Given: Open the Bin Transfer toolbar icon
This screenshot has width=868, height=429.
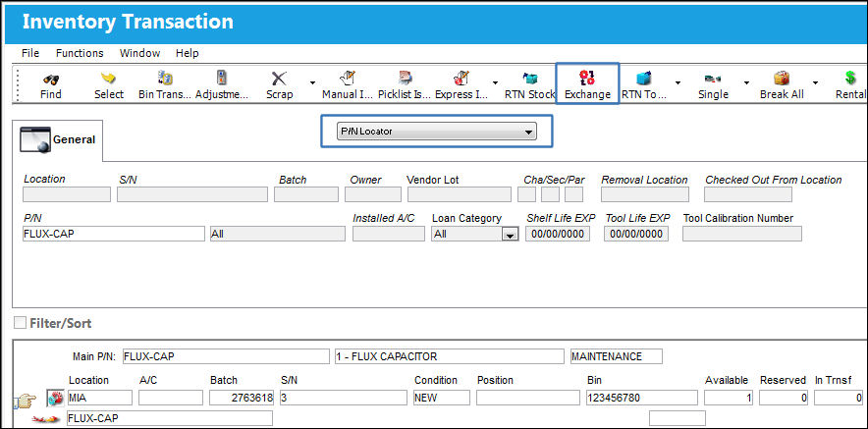Looking at the screenshot, I should click(165, 78).
